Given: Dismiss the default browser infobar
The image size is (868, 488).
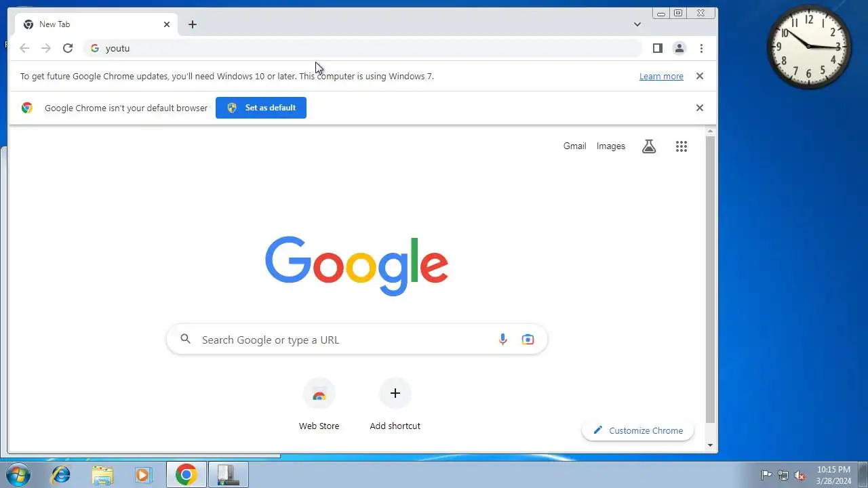Looking at the screenshot, I should [700, 108].
